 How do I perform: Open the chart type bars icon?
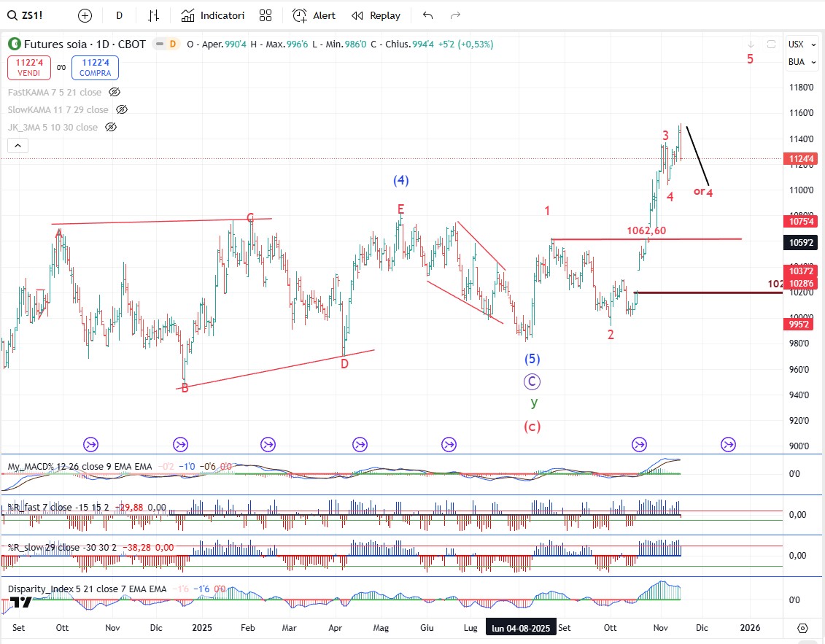[x=153, y=15]
